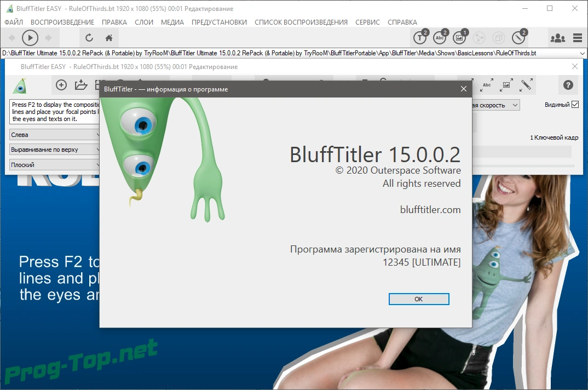
Task: Click the Press F2 text box
Action: click(x=55, y=112)
